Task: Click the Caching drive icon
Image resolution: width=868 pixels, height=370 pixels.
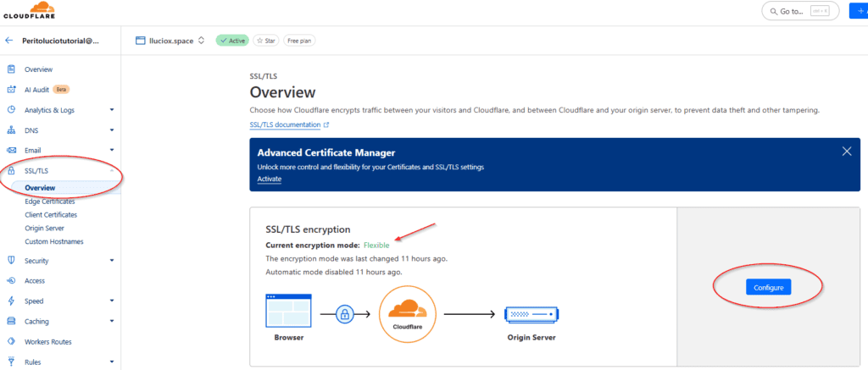Action: [x=11, y=322]
